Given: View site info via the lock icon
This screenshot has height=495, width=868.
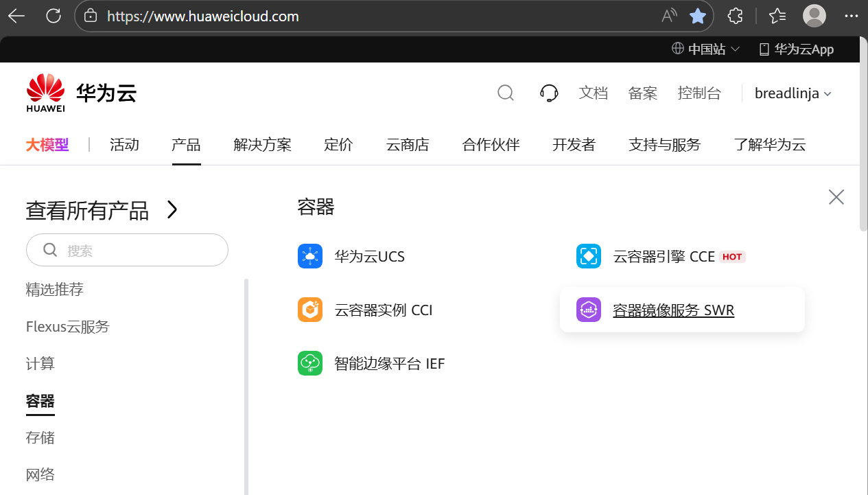Looking at the screenshot, I should [91, 16].
